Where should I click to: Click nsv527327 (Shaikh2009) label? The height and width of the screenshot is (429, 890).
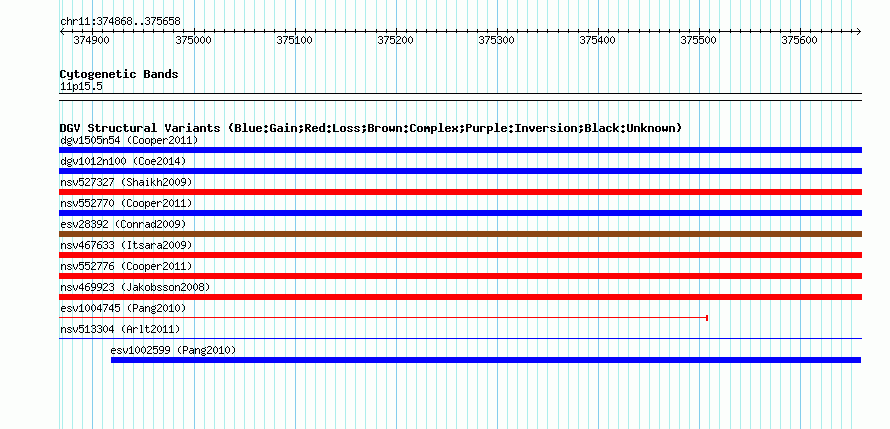point(126,182)
